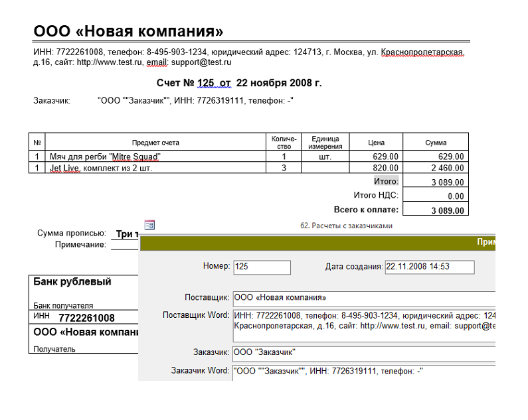Click the form title "62. Расчеты с заказчиками"
The image size is (528, 420).
click(346, 226)
